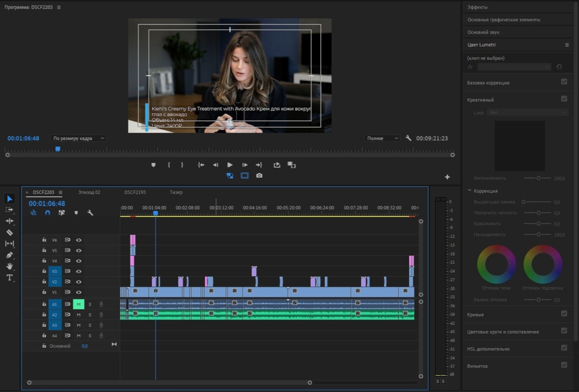Toggle lock on track V6
The image size is (579, 392).
coord(44,240)
